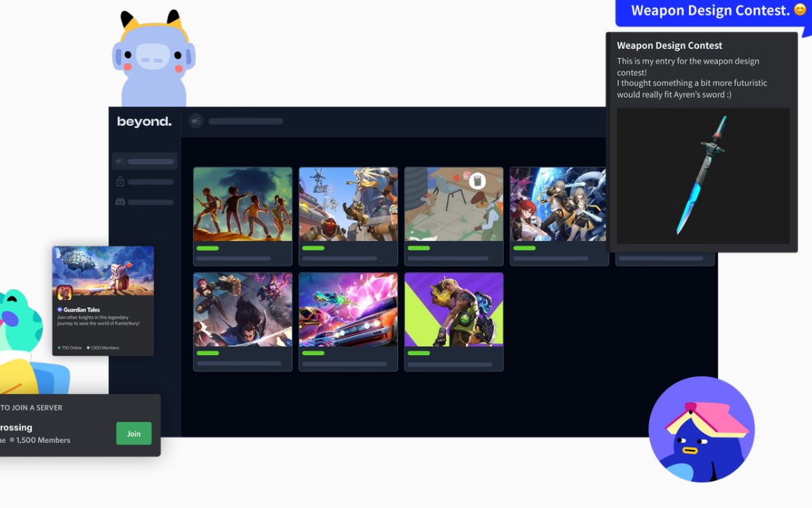The height and width of the screenshot is (508, 812).
Task: Select the lock icon in the sidebar
Action: [x=120, y=181]
